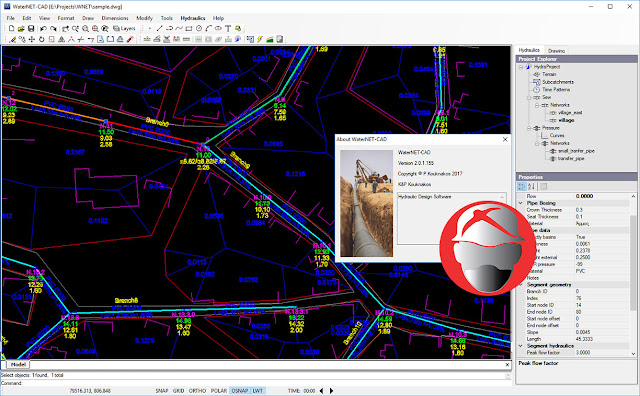
Task: Open the Modify menu
Action: (144, 18)
